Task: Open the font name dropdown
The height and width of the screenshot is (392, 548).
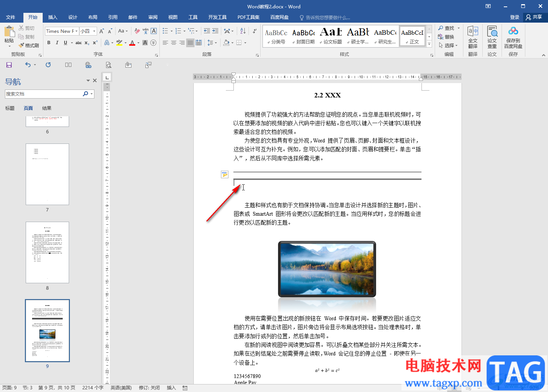Action: pos(77,31)
